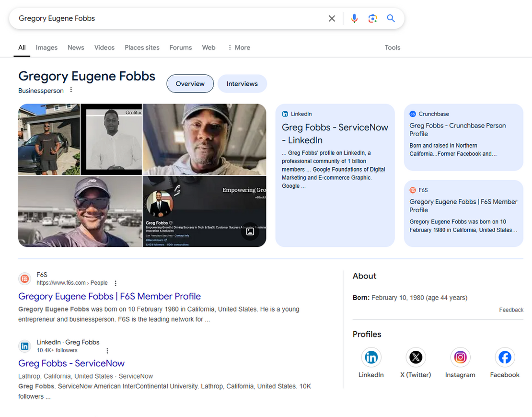Click the F6S favicon in first result
The height and width of the screenshot is (417, 532).
click(x=24, y=279)
